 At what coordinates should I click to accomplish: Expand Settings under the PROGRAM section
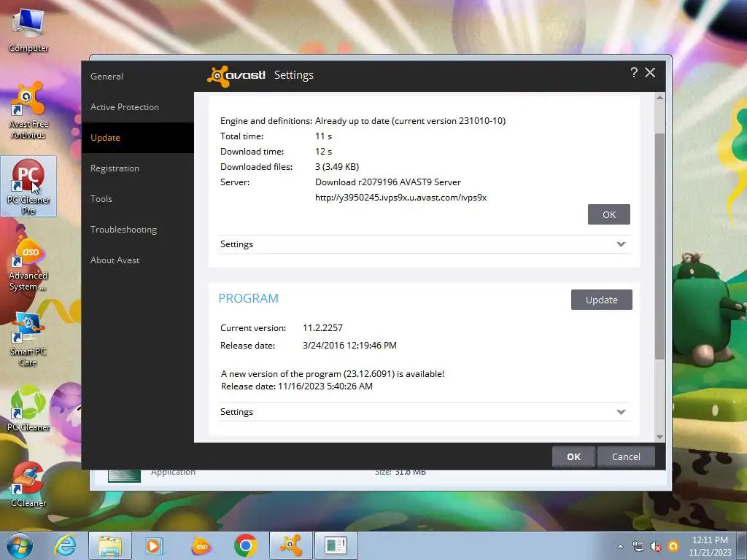424,412
